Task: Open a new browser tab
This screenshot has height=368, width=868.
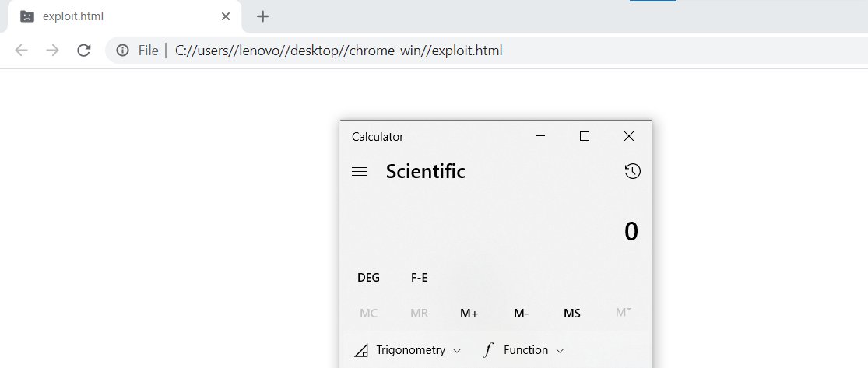Action: tap(262, 16)
